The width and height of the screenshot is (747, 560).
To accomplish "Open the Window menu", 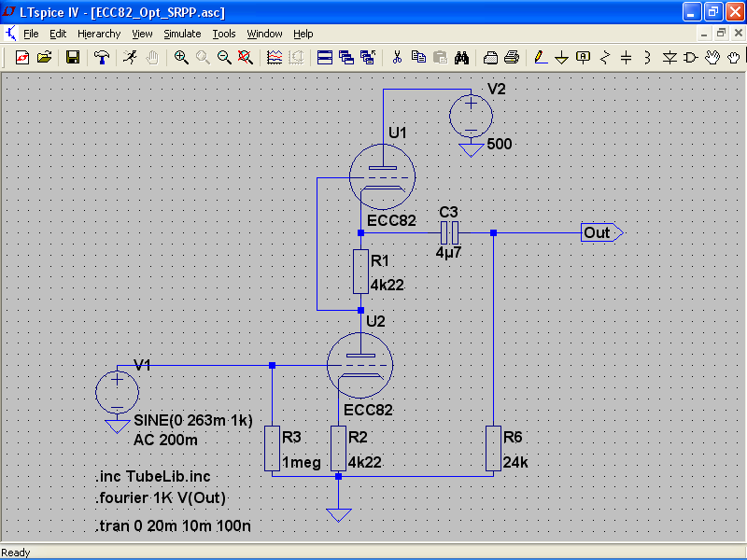I will (x=264, y=34).
